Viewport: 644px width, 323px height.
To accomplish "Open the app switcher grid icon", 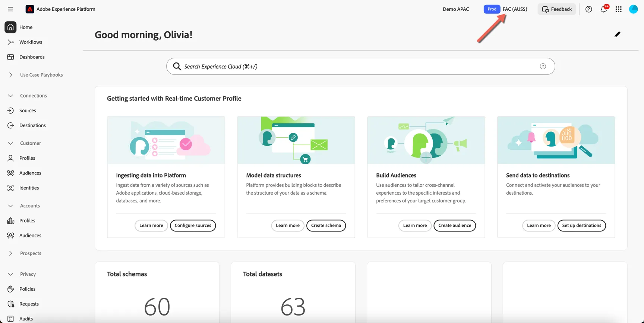I will (x=619, y=9).
